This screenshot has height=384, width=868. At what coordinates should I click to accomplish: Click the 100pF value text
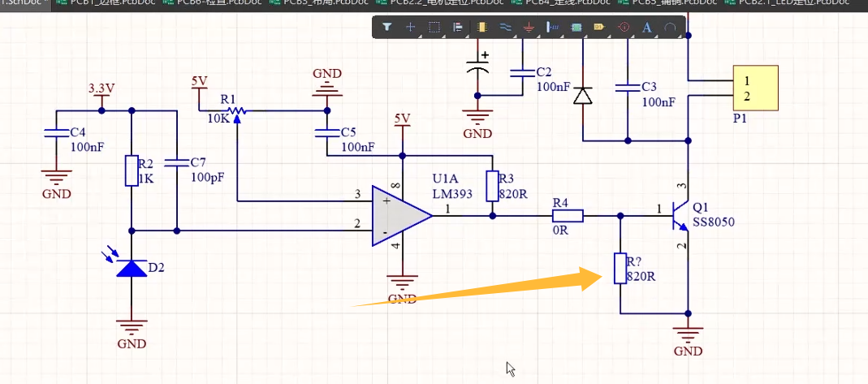point(206,178)
